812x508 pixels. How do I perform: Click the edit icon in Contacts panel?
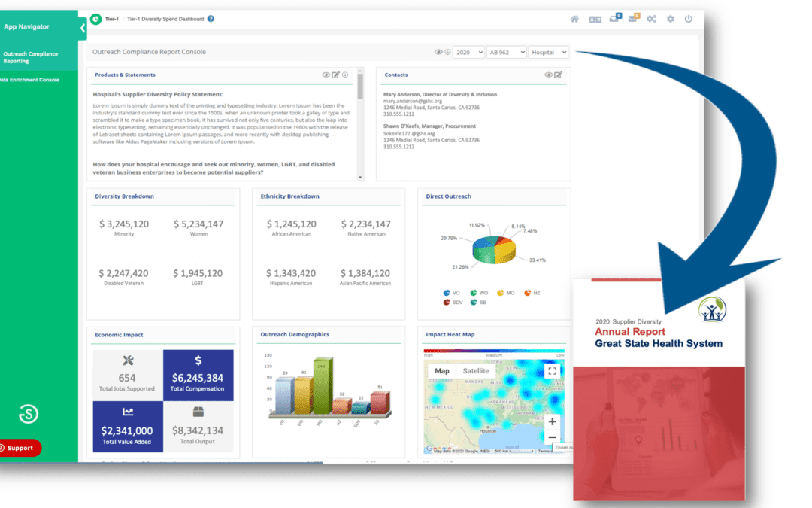pos(558,75)
